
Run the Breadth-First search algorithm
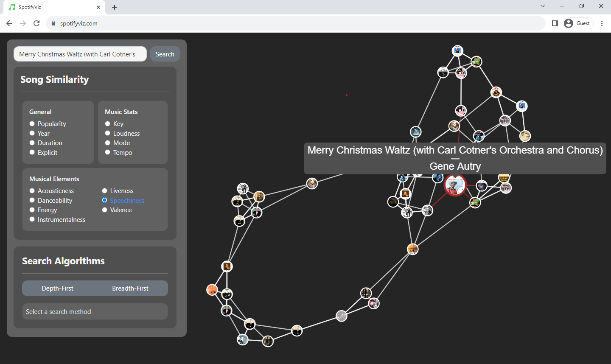130,288
